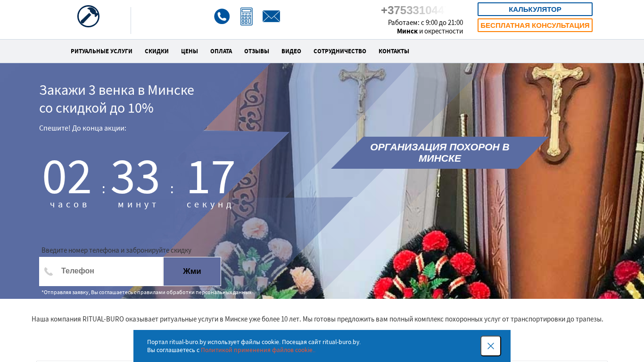This screenshot has height=362, width=644.
Task: Click the hammer logo icon
Action: pyautogui.click(x=88, y=16)
